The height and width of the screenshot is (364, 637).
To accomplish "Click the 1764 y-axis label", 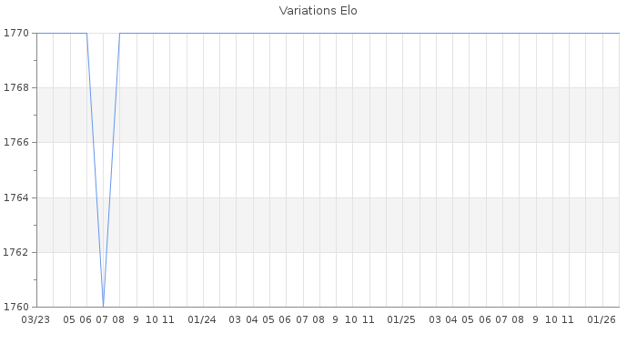I will point(16,197).
